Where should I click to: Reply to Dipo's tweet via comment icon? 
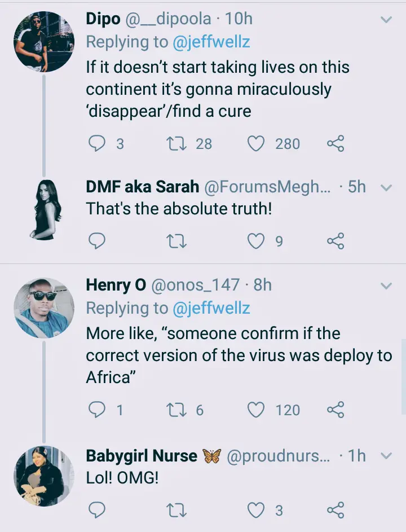click(x=96, y=143)
